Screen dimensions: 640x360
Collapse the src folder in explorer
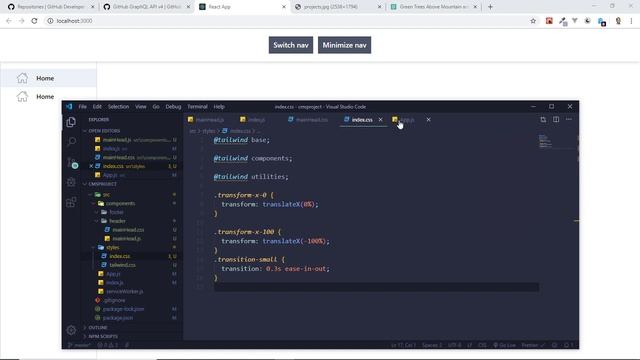coord(91,195)
